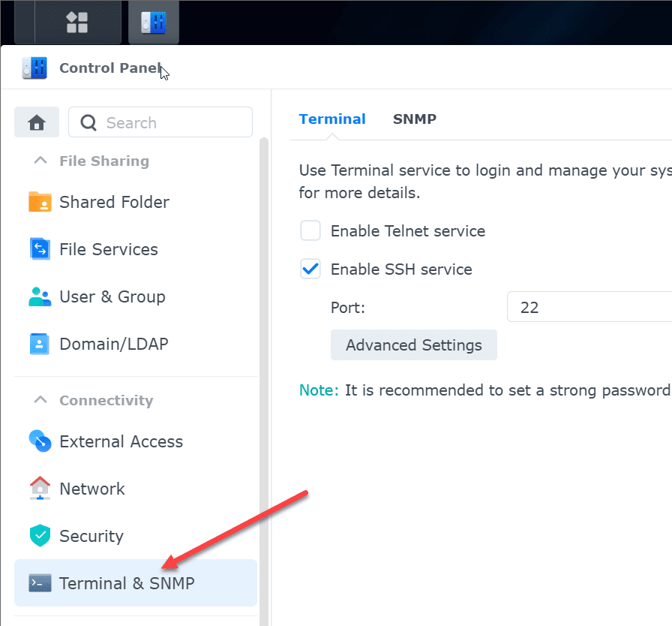
Task: Click the External Access icon
Action: point(40,441)
